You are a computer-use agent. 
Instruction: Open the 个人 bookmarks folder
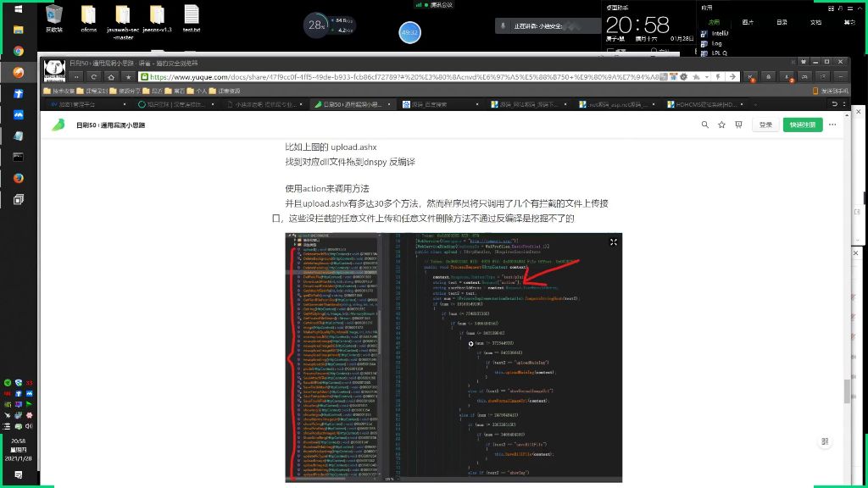point(197,91)
